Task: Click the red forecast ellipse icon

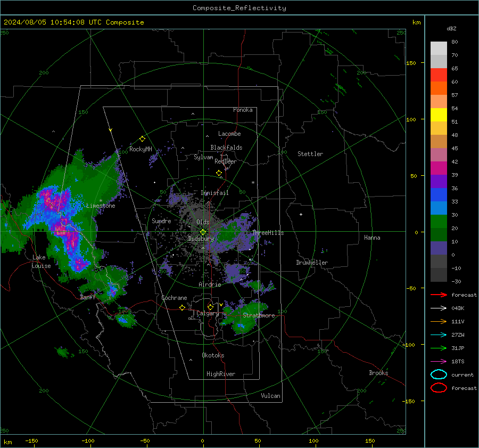Action: click(439, 388)
